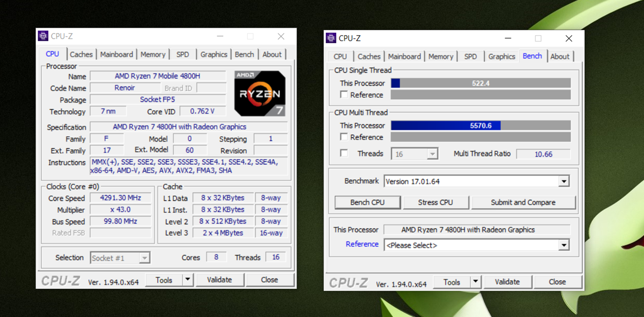Close the right CPU-Z window with X

pos(569,39)
